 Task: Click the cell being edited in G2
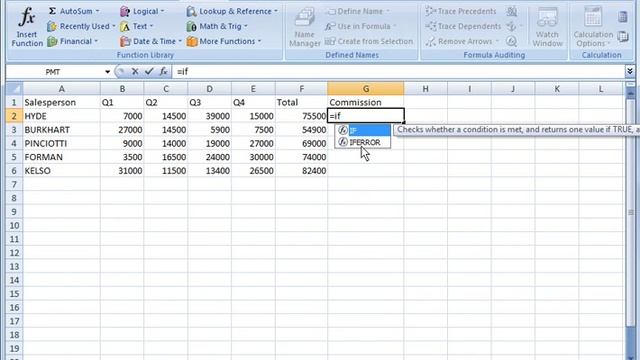[x=366, y=116]
